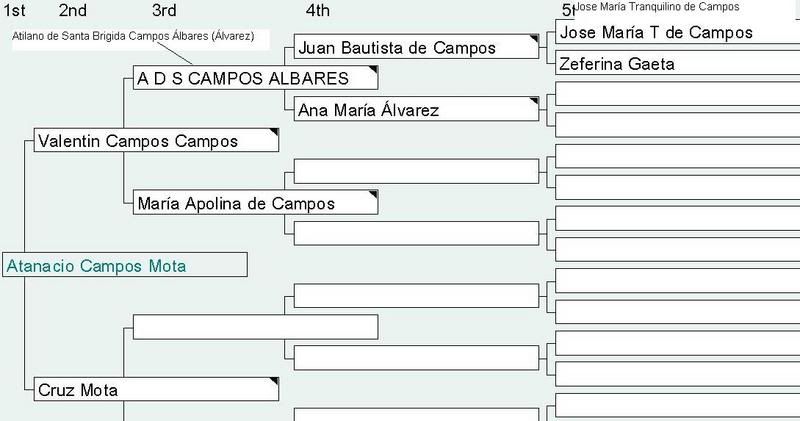Click the Cruz Mota name box
This screenshot has height=421, width=800.
154,389
